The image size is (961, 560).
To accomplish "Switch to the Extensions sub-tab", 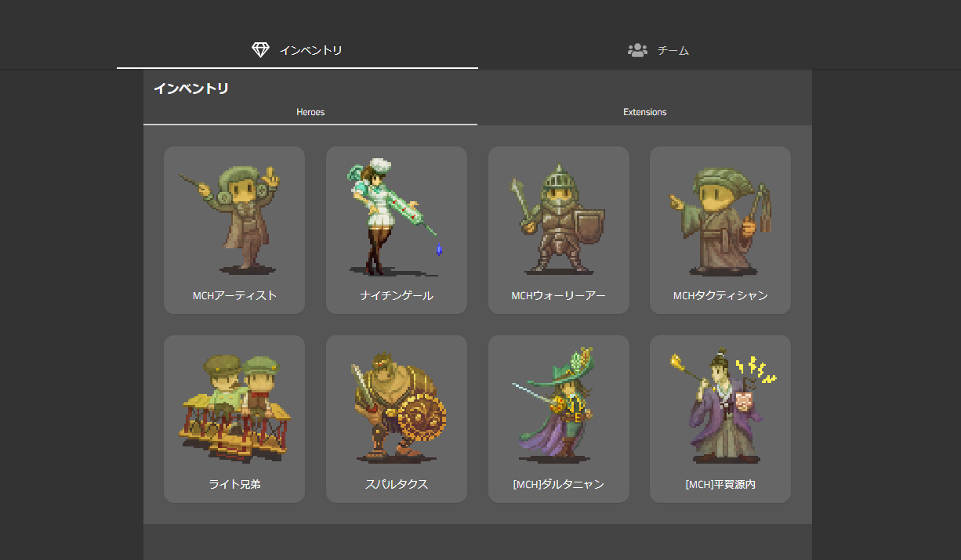I will (644, 112).
